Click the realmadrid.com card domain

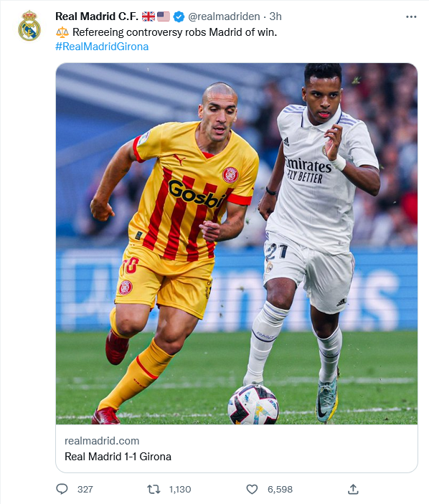coord(102,441)
